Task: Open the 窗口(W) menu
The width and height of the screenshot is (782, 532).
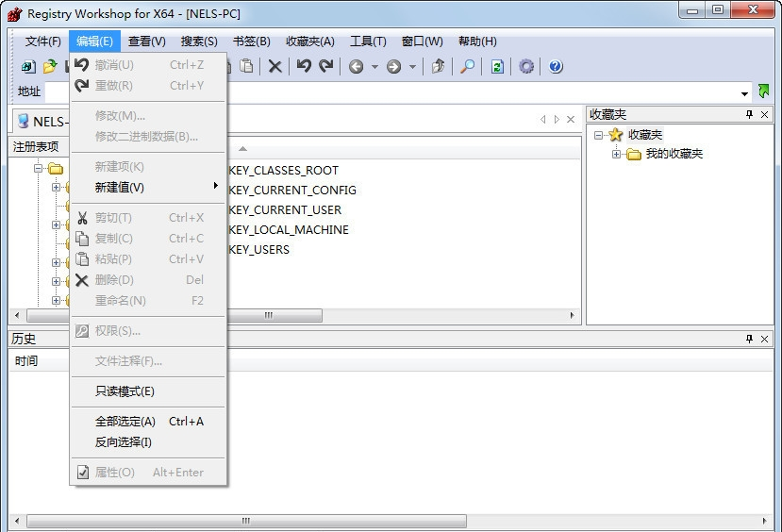Action: click(x=422, y=42)
